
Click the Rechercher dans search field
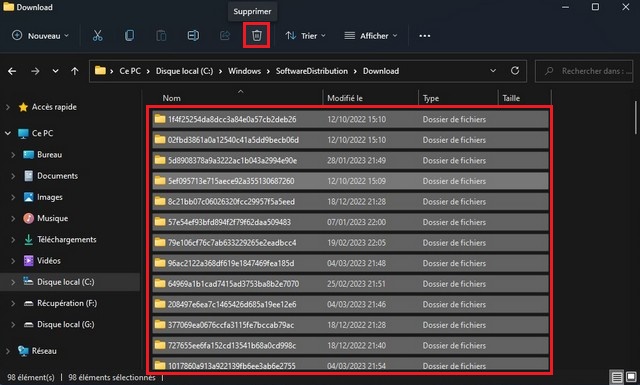pyautogui.click(x=584, y=71)
